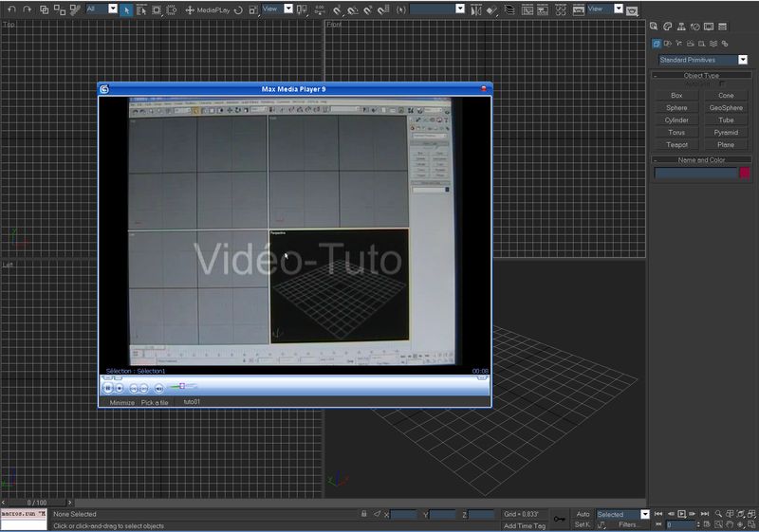Click 'Minimize' in Media Player
Screen dimensions: 759x532
[x=122, y=402]
